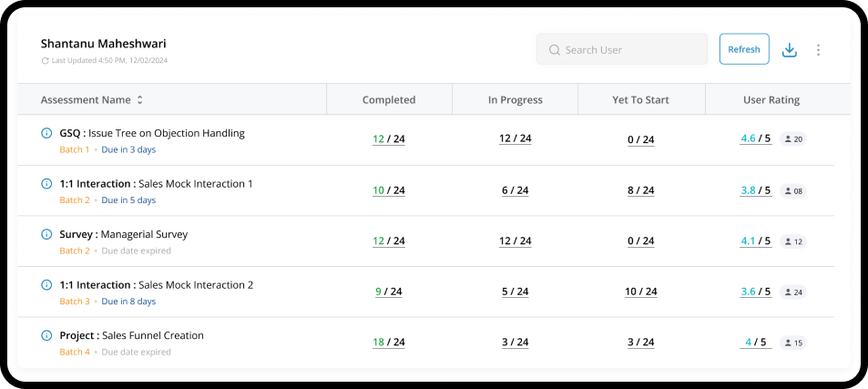This screenshot has width=868, height=389.
Task: Click the refresh icon next to Last Updated
Action: 45,61
